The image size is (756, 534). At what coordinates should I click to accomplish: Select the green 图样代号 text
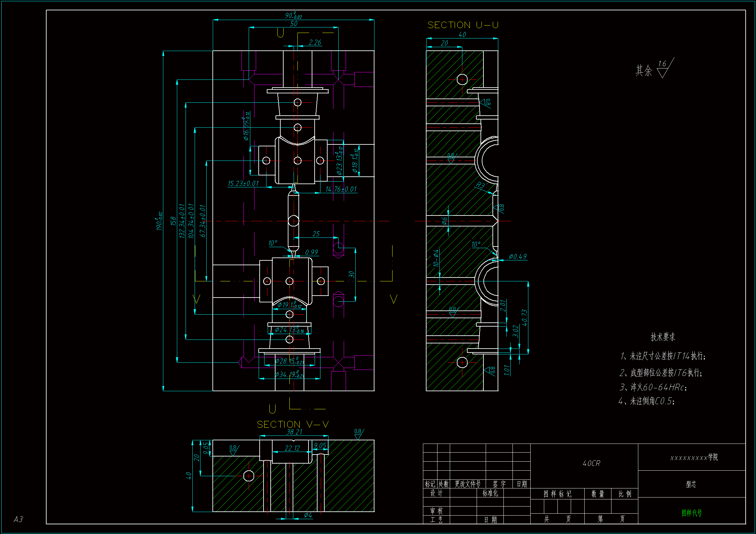click(x=691, y=513)
